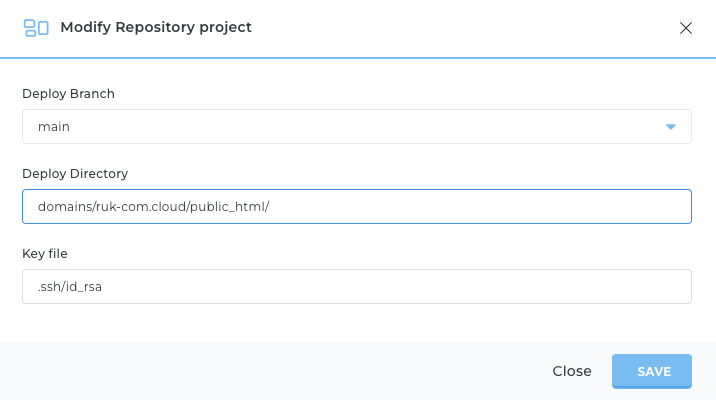Open the Deploy Branch combo box
Viewport: 716px width, 400px height.
(x=357, y=126)
